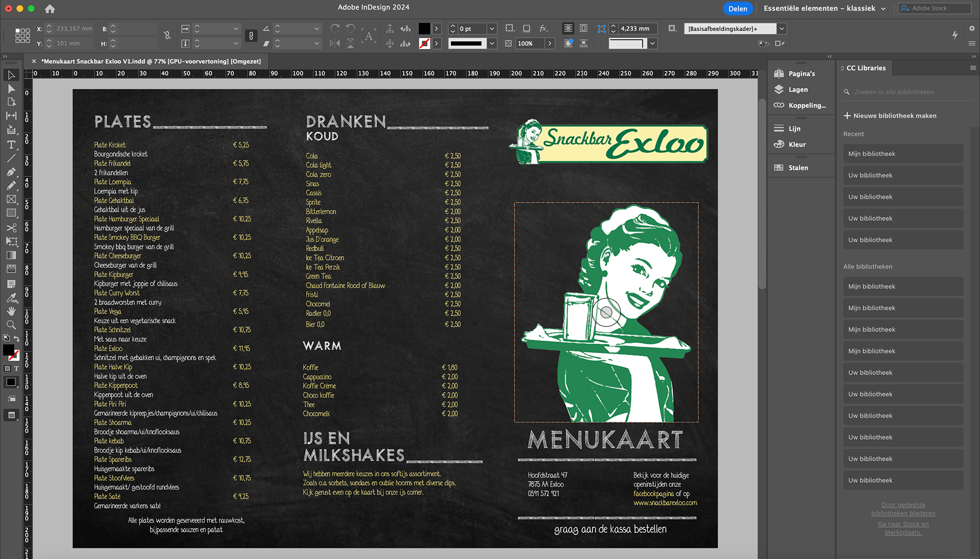Select the Gap tool
Viewport: 980px width, 559px height.
tap(11, 116)
